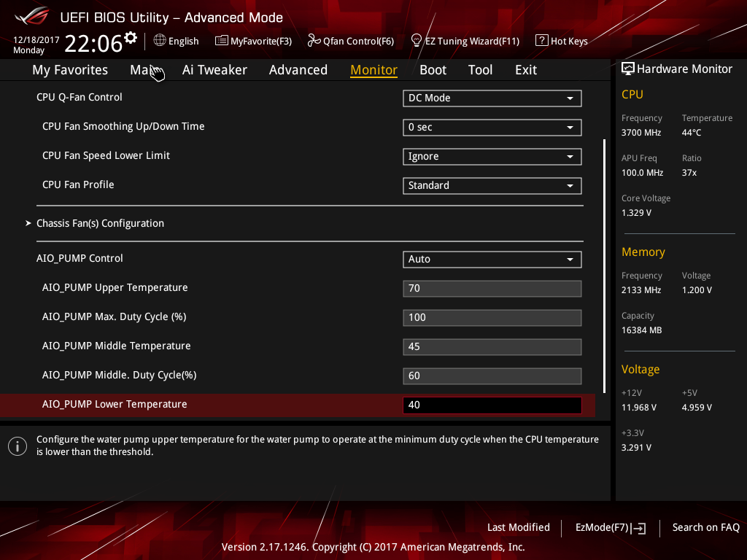The width and height of the screenshot is (747, 560).
Task: Click the APU Freq 100.0 MHz value
Action: [642, 173]
